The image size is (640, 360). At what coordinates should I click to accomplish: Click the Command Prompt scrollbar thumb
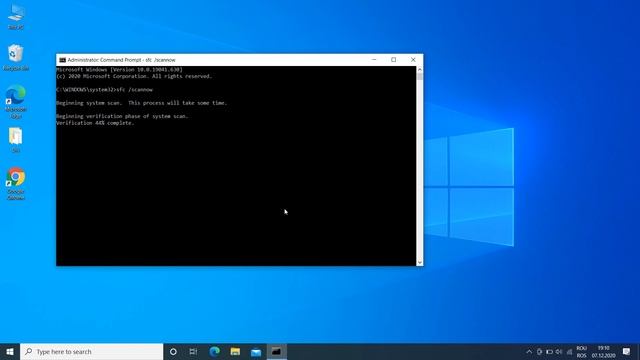click(x=420, y=77)
